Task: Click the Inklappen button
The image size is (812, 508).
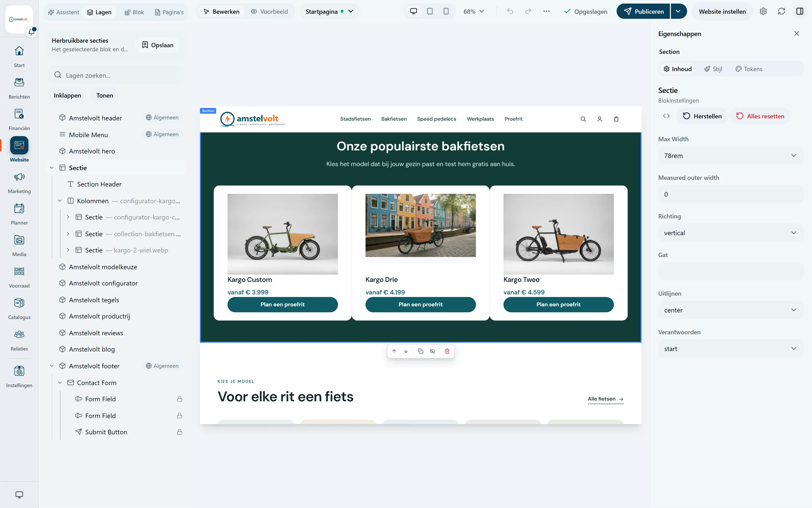Action: point(67,96)
